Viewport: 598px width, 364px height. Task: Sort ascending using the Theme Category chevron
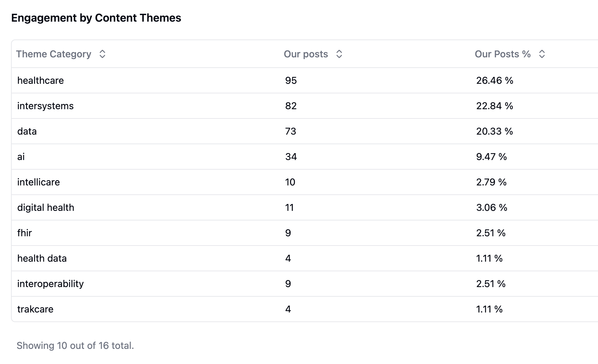pyautogui.click(x=102, y=54)
